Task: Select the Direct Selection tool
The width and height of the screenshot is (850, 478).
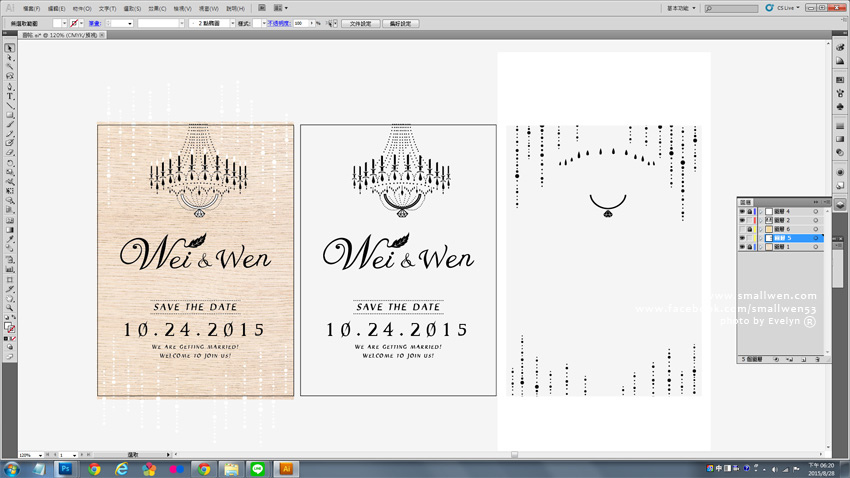Action: 10,57
